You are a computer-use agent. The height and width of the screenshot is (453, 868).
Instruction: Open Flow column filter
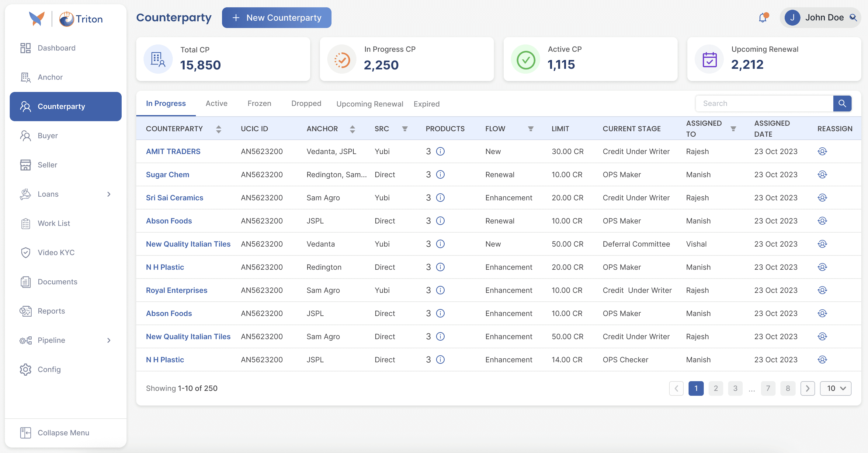click(x=530, y=129)
